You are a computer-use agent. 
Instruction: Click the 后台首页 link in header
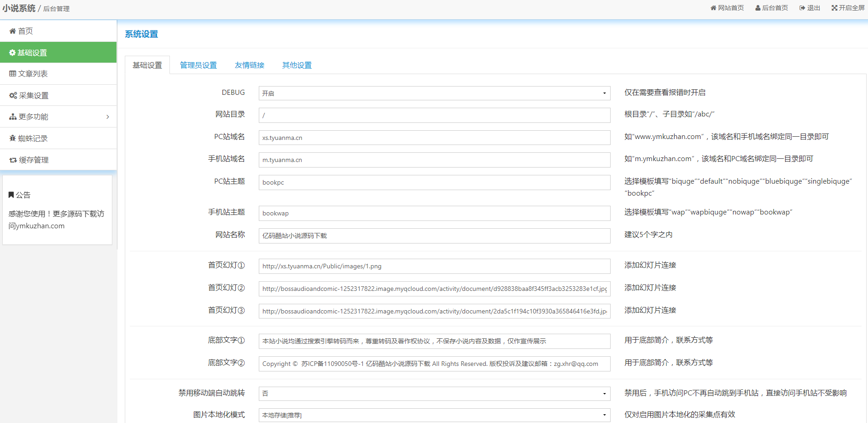(x=772, y=8)
